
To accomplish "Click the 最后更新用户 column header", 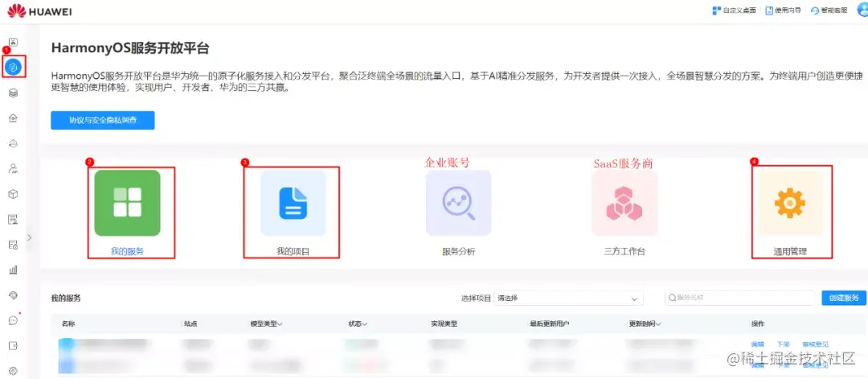I will 549,324.
